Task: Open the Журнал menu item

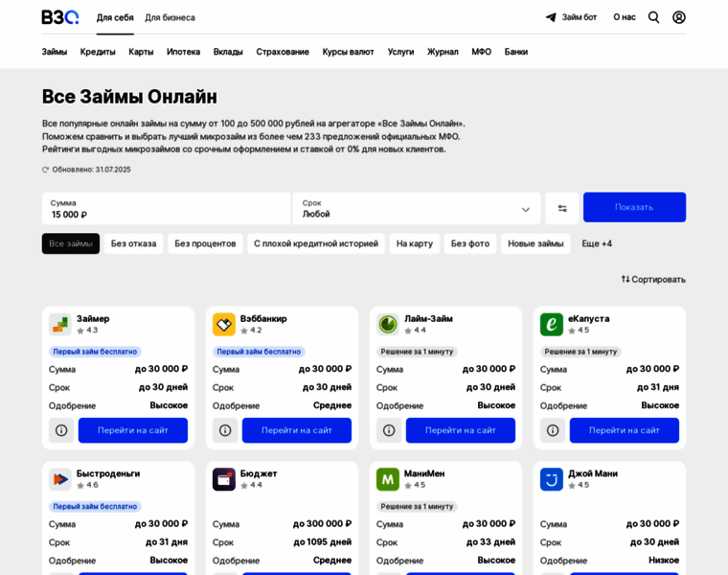Action: pos(443,52)
